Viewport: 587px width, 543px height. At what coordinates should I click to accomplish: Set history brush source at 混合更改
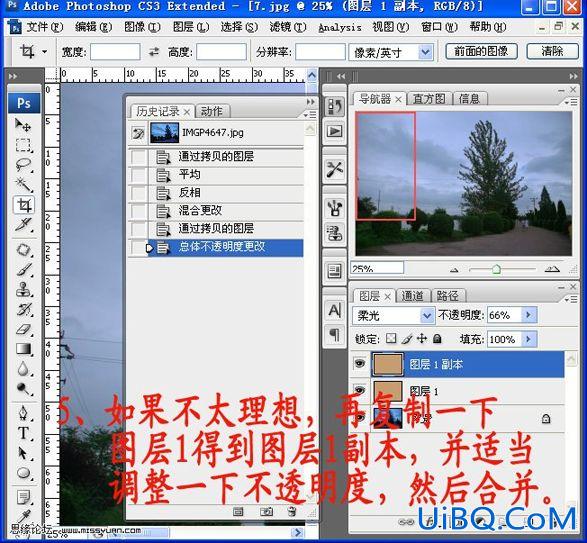[138, 211]
